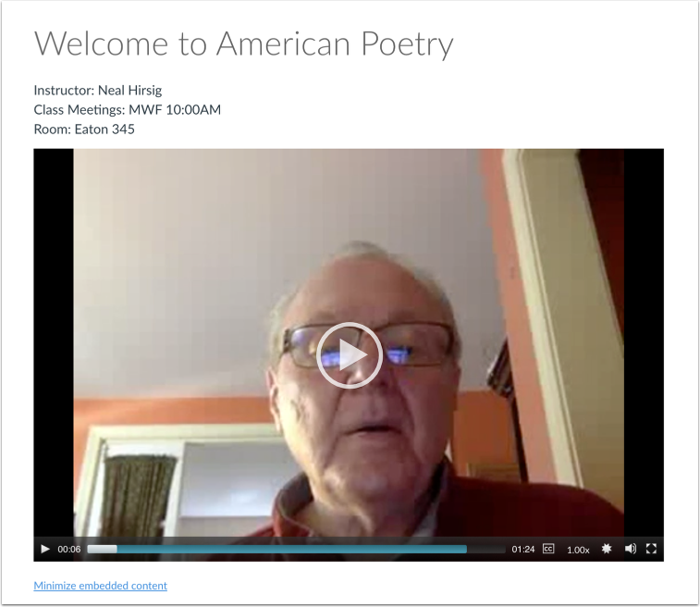Click the small play button in control bar
Image resolution: width=700 pixels, height=607 pixels.
45,549
